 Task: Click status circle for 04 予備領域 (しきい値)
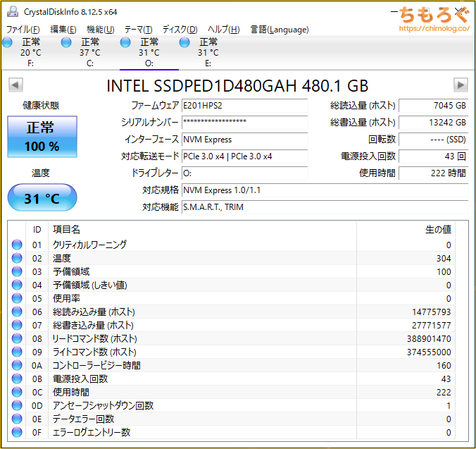coord(17,285)
